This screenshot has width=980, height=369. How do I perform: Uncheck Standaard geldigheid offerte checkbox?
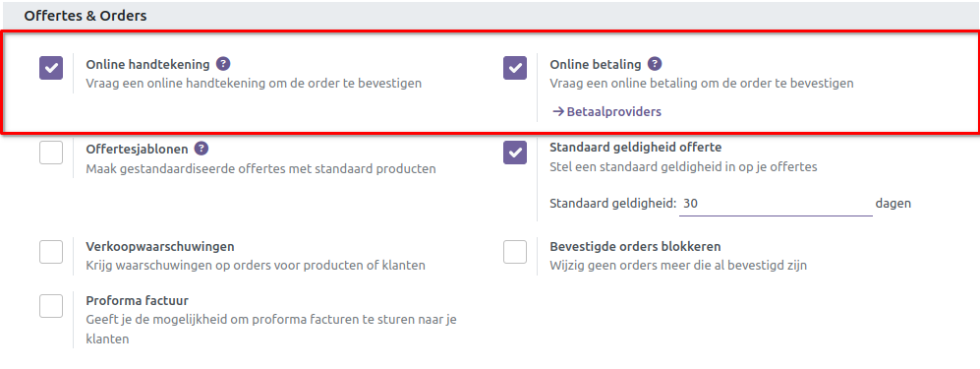(515, 153)
